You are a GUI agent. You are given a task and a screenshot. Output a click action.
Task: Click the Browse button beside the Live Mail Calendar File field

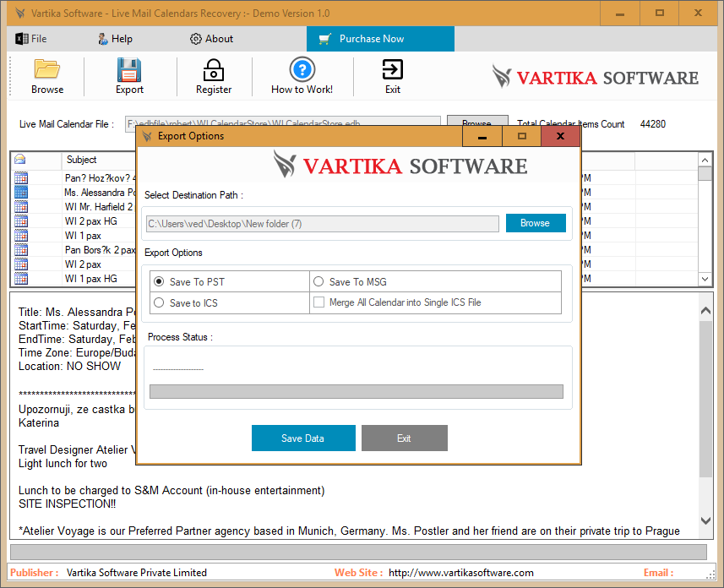coord(477,122)
